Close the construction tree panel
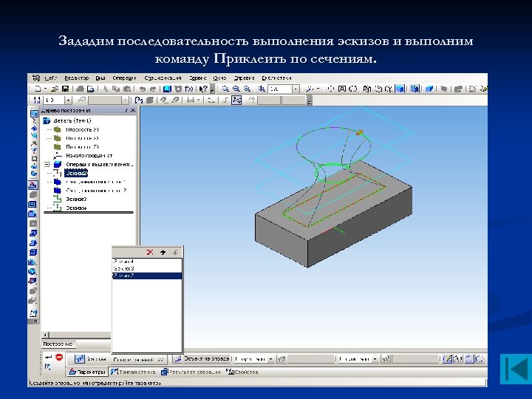 [x=133, y=110]
